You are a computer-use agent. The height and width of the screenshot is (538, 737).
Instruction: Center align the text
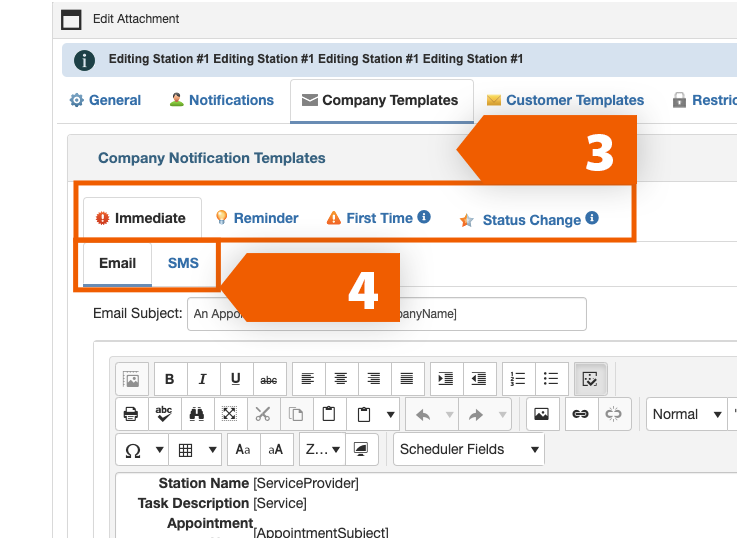tap(341, 379)
